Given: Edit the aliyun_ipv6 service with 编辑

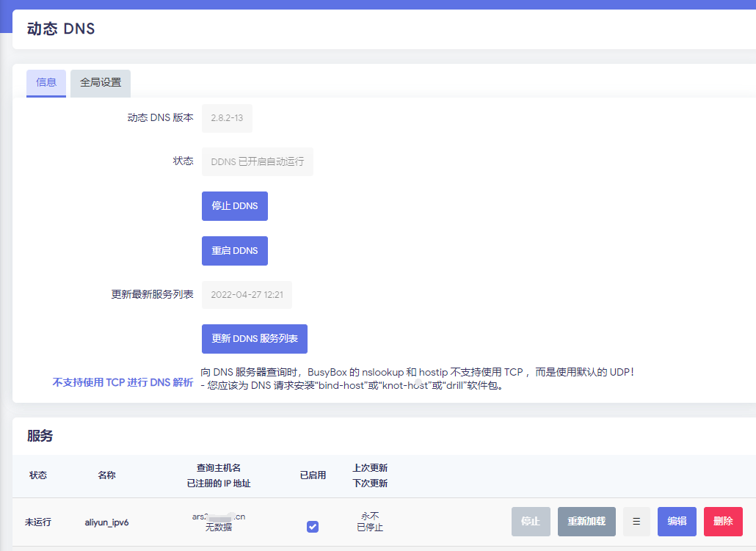Looking at the screenshot, I should (x=676, y=522).
